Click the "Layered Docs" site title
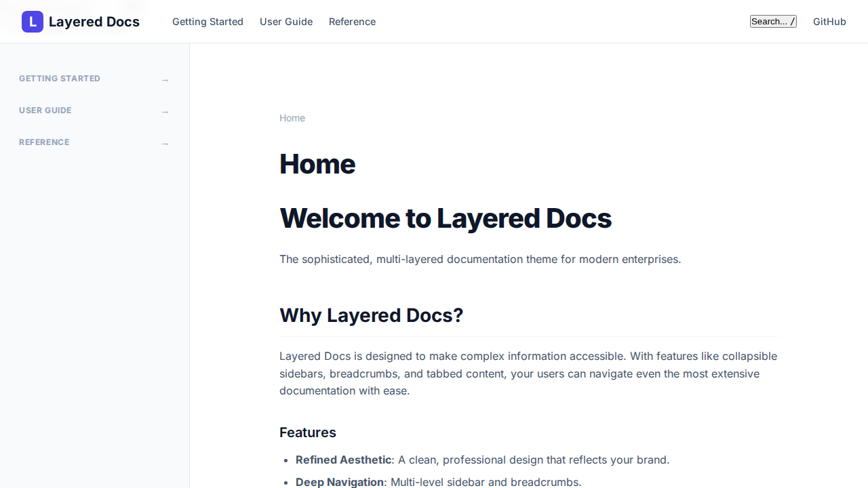Viewport: 868px width, 488px height. pyautogui.click(x=94, y=21)
